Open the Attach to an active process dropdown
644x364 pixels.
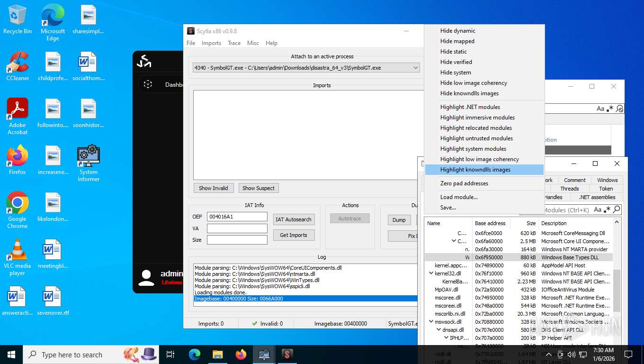(306, 68)
